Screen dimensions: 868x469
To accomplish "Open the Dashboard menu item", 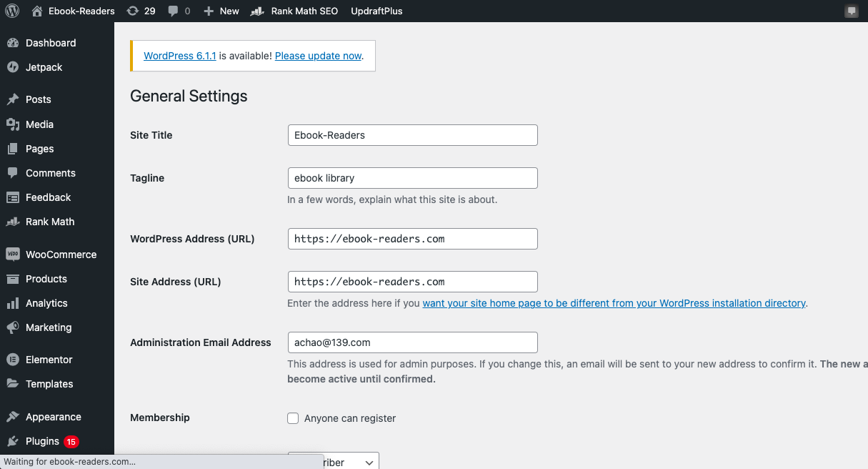I will click(51, 43).
